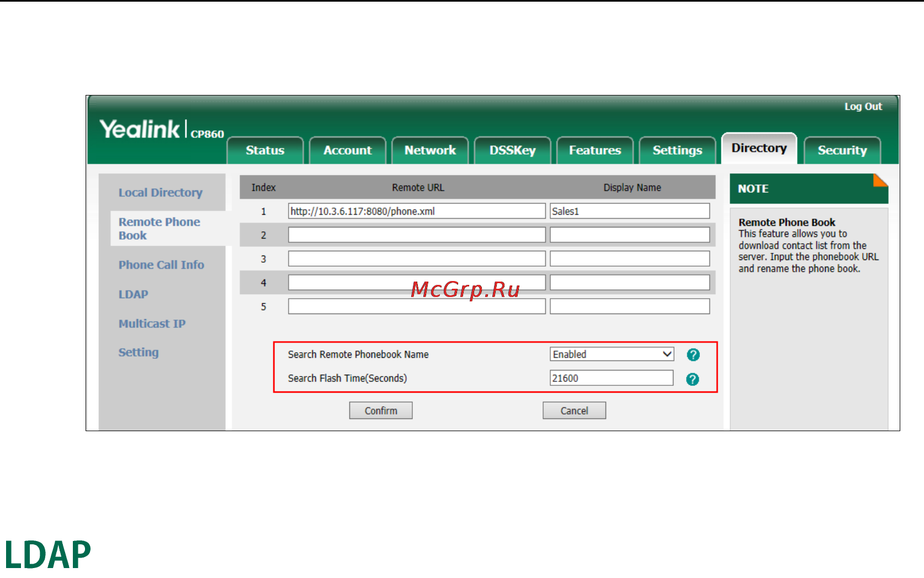Click the NOTE panel header
This screenshot has height=578, width=924.
809,189
